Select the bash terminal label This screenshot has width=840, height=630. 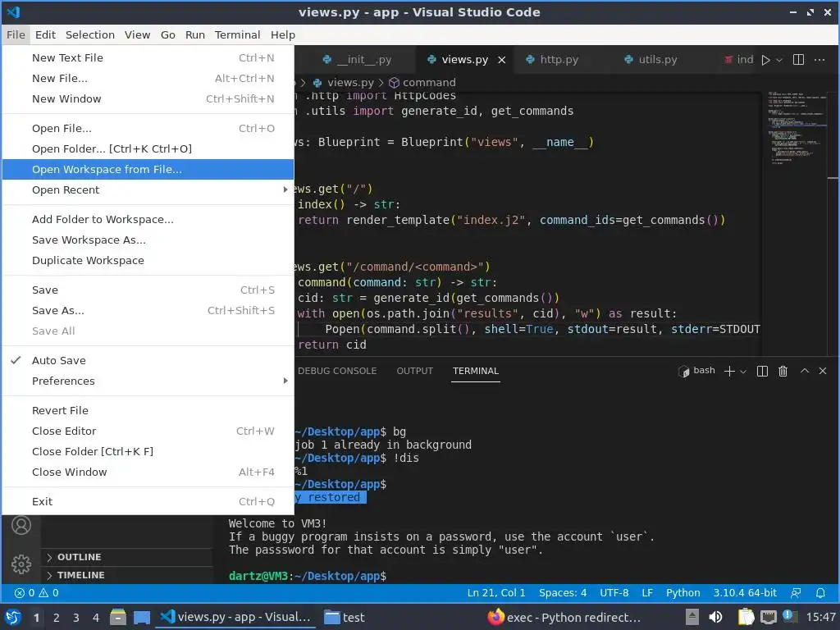tap(696, 371)
